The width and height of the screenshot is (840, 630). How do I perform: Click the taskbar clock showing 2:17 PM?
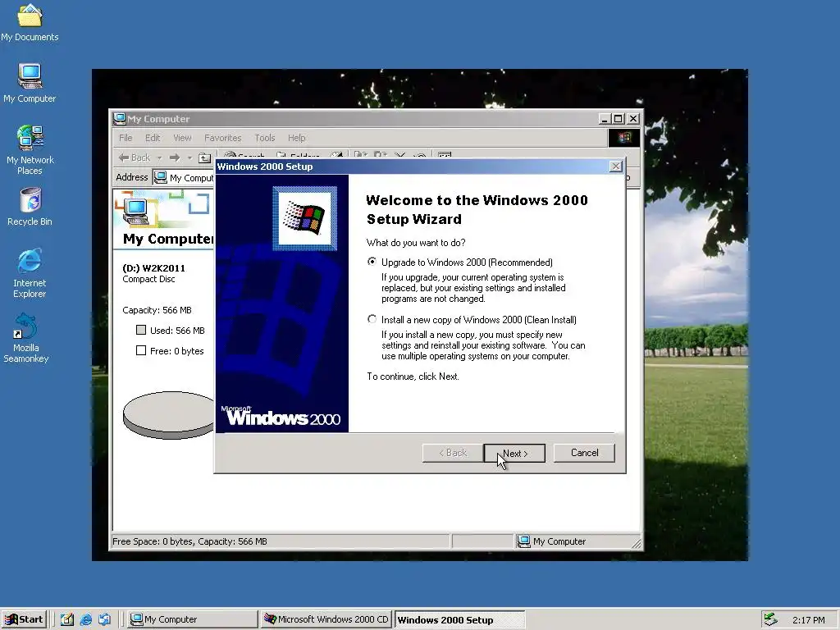pos(808,620)
